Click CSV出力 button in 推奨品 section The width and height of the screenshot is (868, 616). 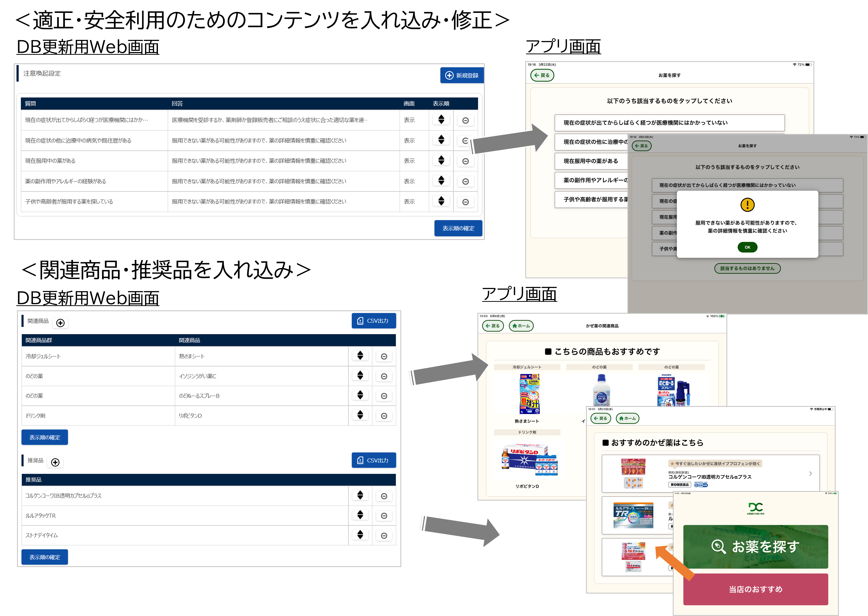click(374, 460)
